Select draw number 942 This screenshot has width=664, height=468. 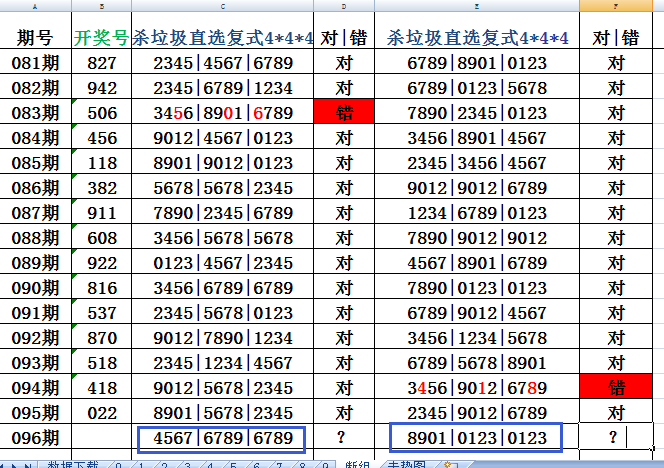point(102,88)
